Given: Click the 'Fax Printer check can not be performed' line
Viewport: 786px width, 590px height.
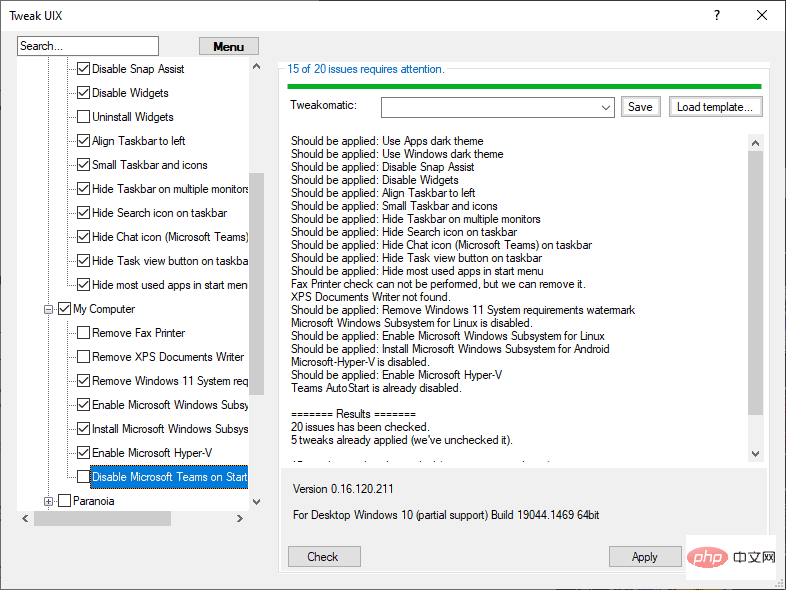Looking at the screenshot, I should tap(438, 284).
